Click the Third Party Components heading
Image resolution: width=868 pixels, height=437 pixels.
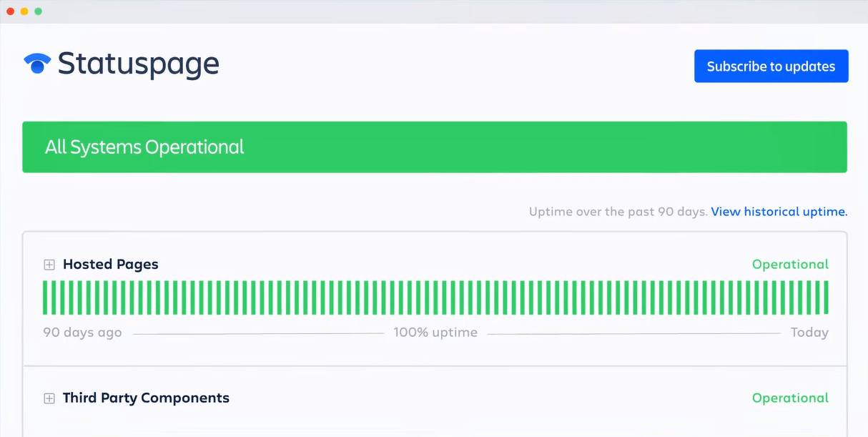tap(146, 398)
